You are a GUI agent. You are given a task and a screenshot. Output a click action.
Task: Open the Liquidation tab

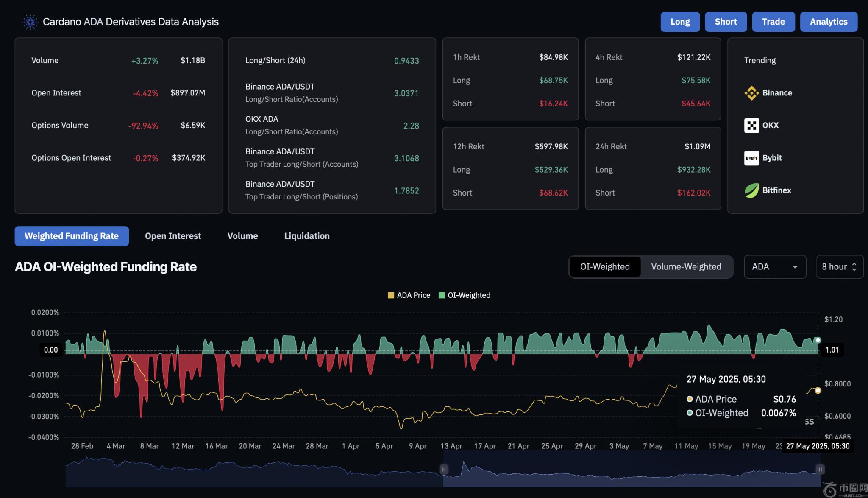point(307,236)
